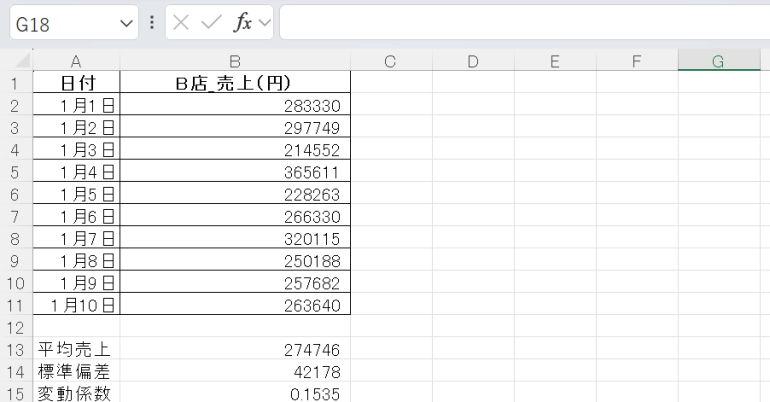770x402 pixels.
Task: Select column G header
Action: pyautogui.click(x=719, y=61)
